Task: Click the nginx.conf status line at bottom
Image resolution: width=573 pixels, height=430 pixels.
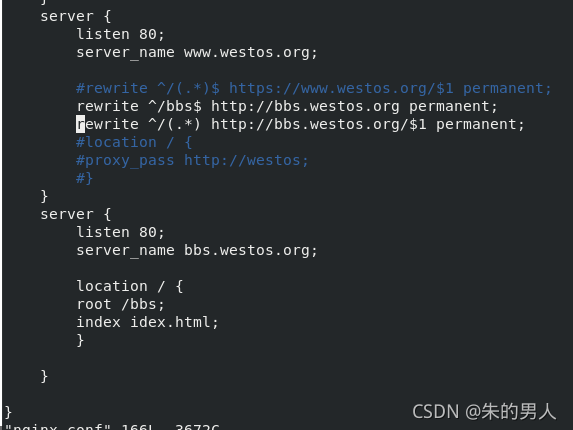Action: coord(112,427)
